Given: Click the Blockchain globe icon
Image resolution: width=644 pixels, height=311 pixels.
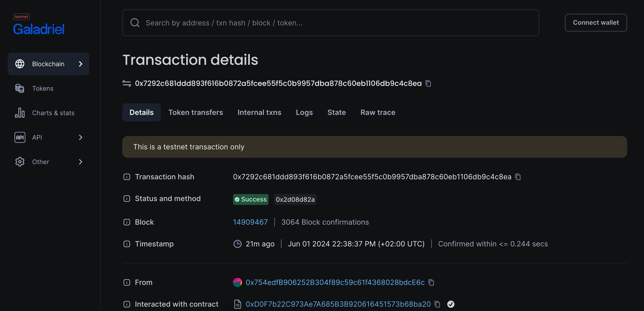Looking at the screenshot, I should (x=20, y=64).
